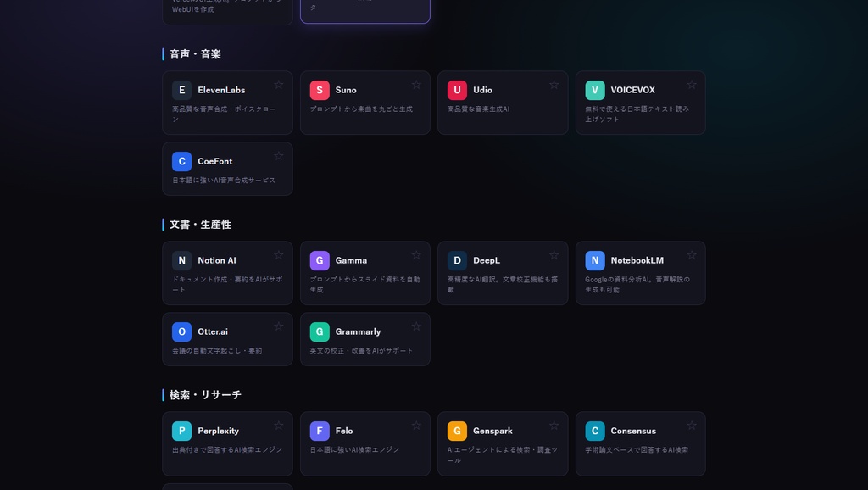The image size is (868, 490).
Task: Star the Consensus card
Action: click(x=692, y=426)
